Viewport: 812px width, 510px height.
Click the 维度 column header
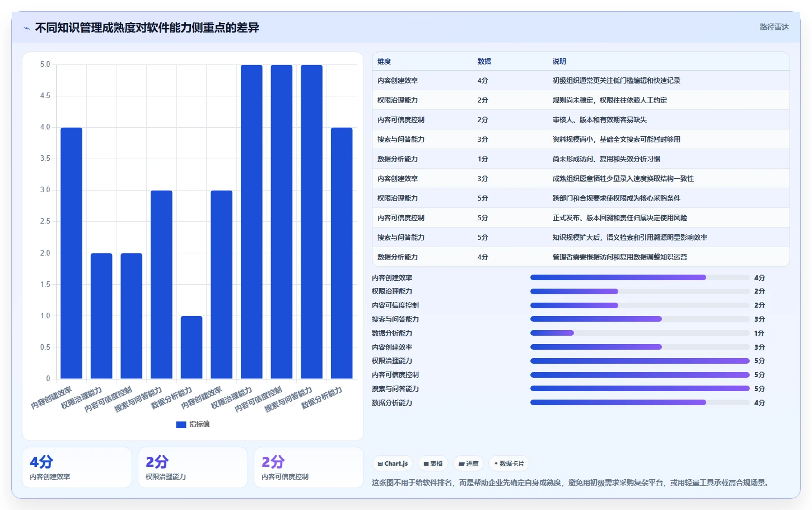click(x=384, y=62)
